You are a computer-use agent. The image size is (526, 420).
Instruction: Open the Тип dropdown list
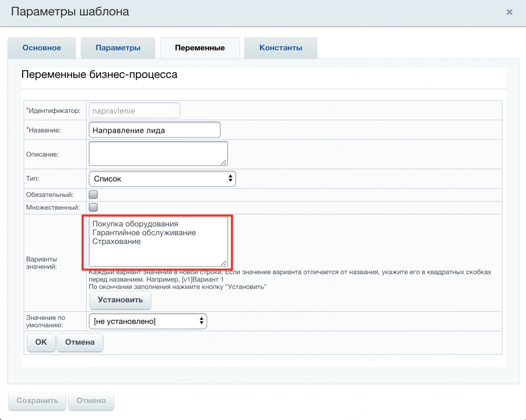tap(162, 179)
